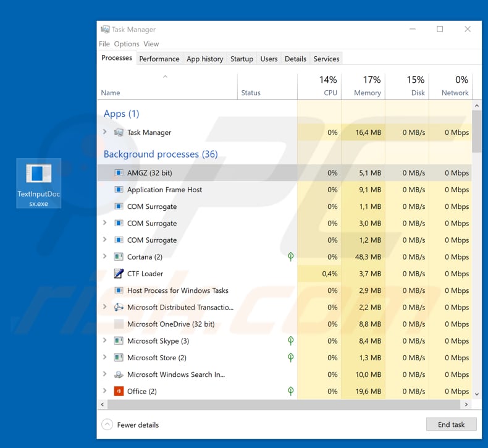Select the TextInputDocsx.exe desktop icon

click(x=38, y=183)
